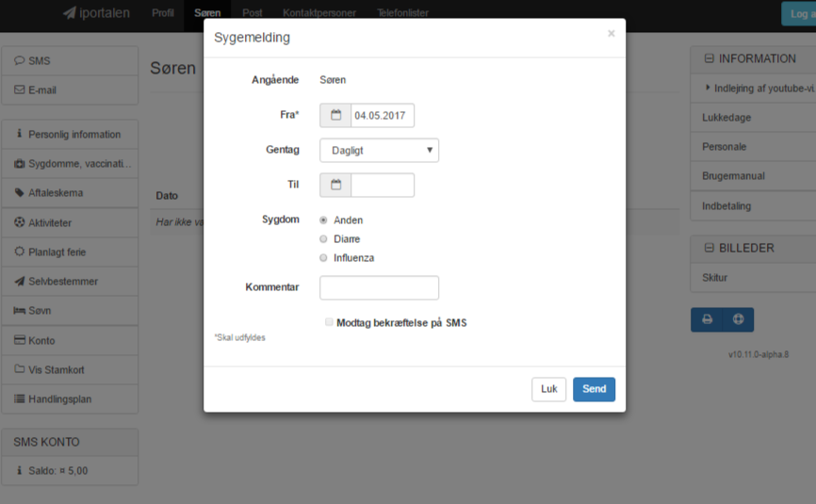Click the Luk button

548,389
